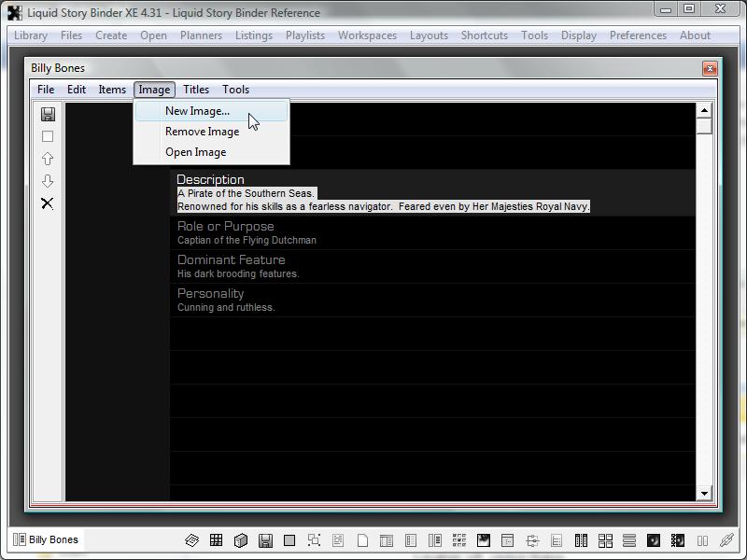Click the paperclip icon at the bottom right
747x560 pixels.
click(x=726, y=540)
